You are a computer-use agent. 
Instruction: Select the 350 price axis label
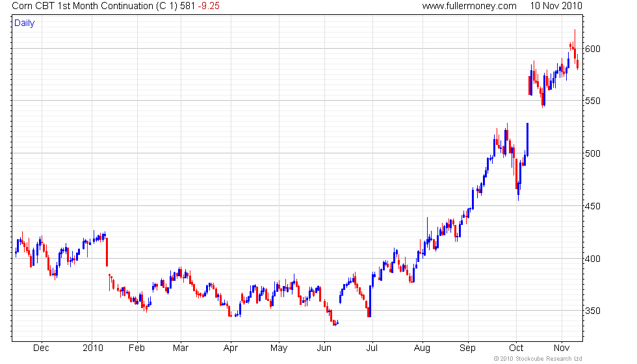click(592, 311)
